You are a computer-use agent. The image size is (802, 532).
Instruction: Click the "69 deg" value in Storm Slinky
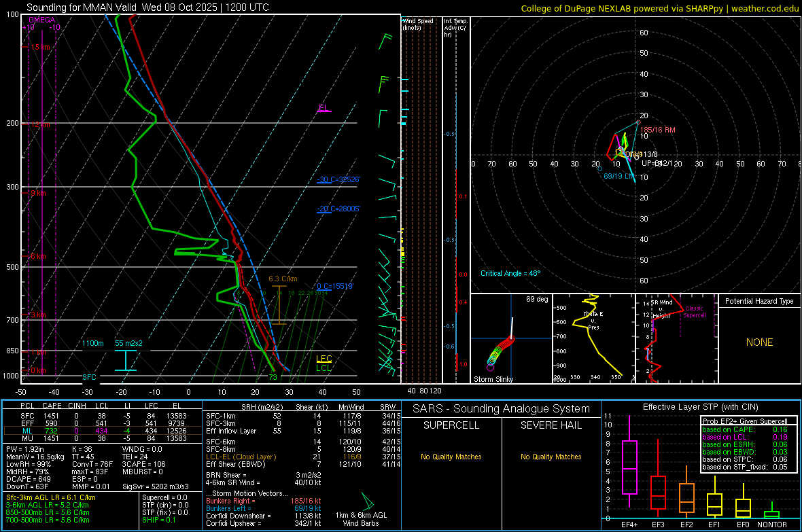tap(537, 299)
